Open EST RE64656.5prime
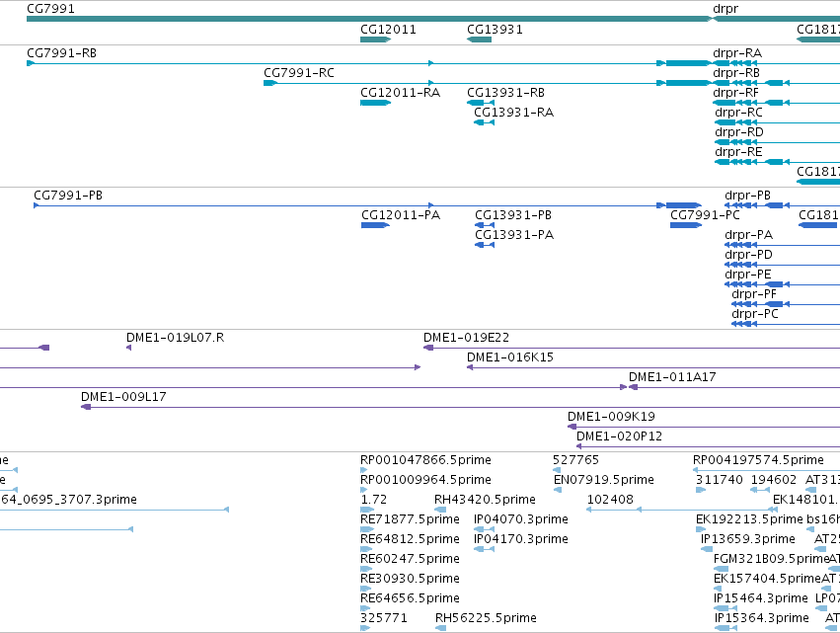Viewport: 840px width, 633px height. point(410,599)
